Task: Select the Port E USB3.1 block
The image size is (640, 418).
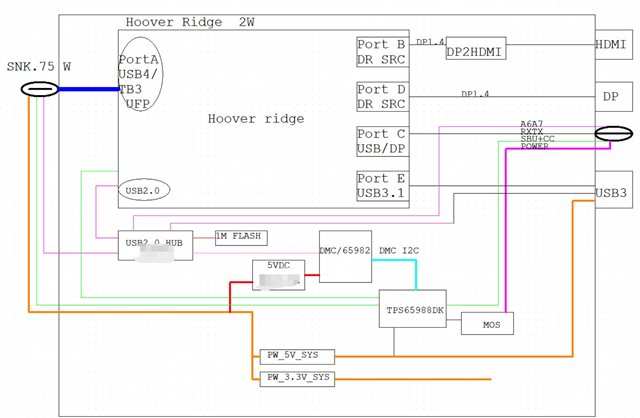Action: click(382, 186)
